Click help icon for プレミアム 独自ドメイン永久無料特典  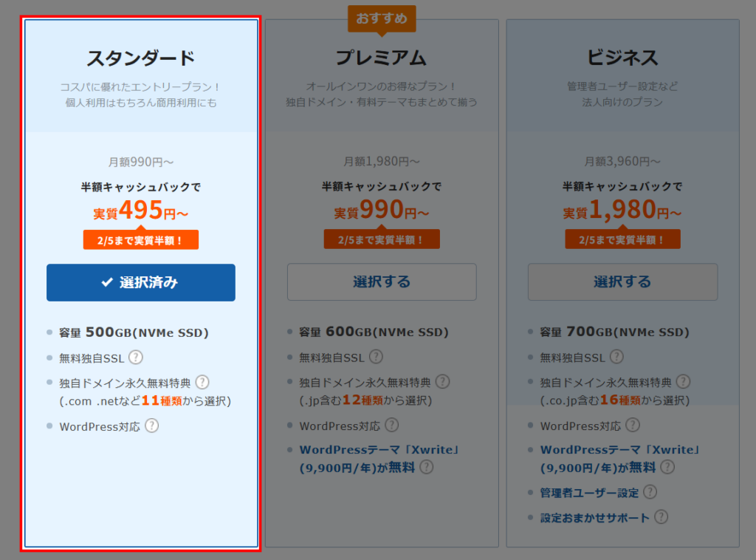point(442,382)
